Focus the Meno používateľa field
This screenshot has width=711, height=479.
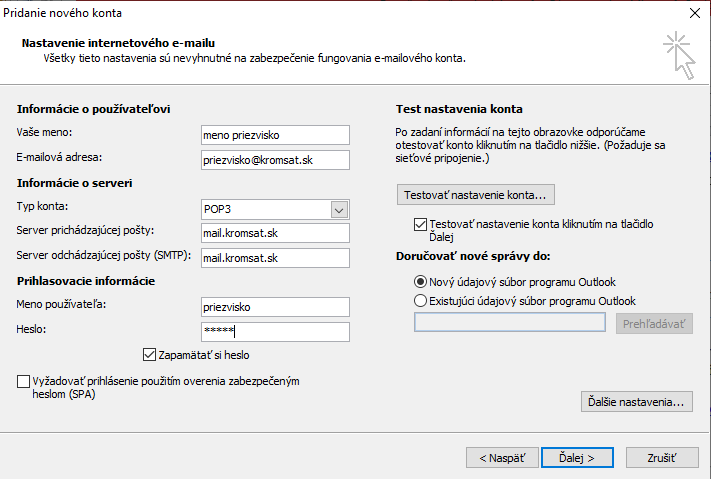[x=275, y=307]
